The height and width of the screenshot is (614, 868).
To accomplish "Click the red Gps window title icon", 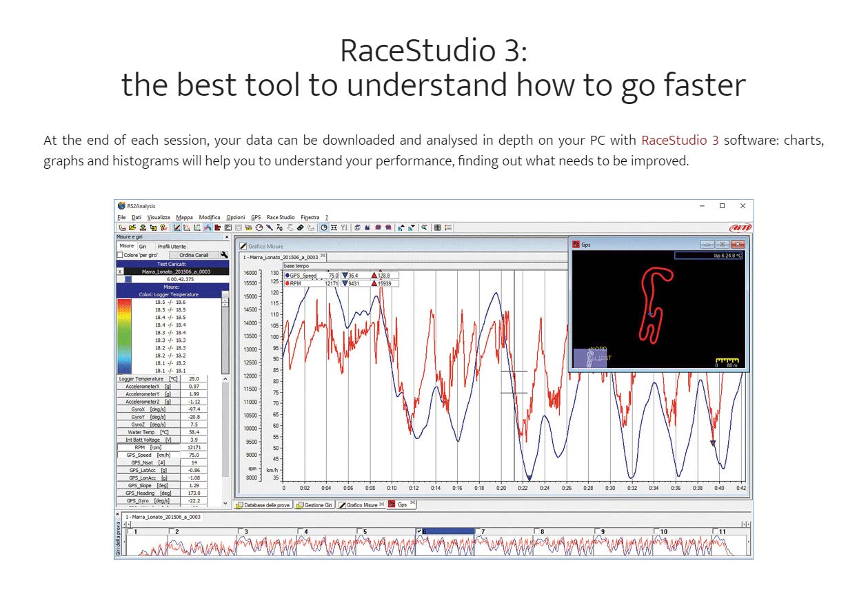I will pos(576,244).
